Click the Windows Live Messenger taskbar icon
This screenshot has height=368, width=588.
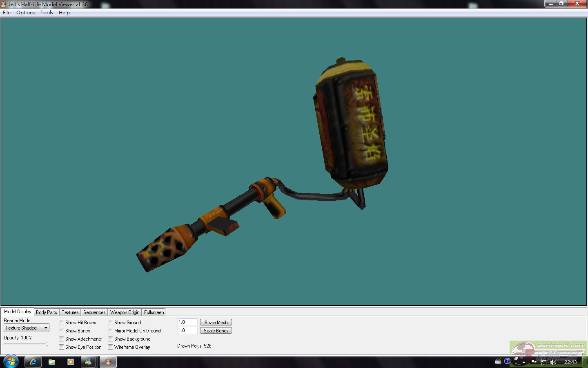point(88,362)
